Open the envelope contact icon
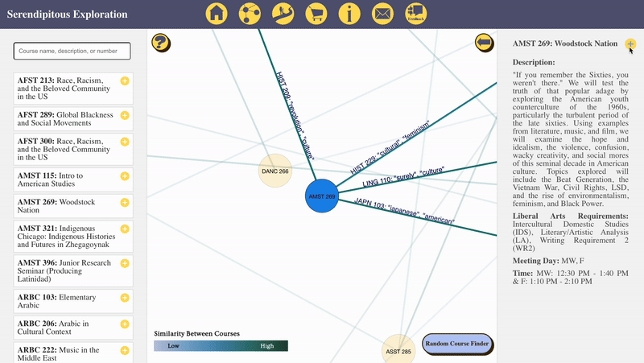 [x=383, y=14]
